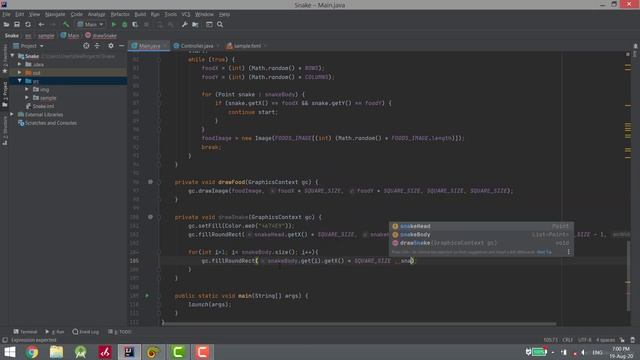Screen dimensions: 640x360
Task: Click the editor horizontal scrollbar
Action: pos(359,324)
